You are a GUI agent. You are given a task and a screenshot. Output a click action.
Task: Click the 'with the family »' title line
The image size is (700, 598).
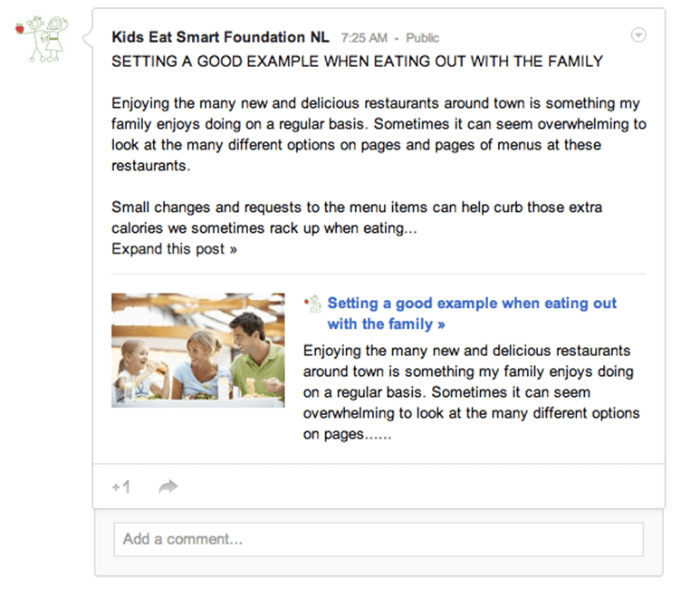click(x=386, y=323)
